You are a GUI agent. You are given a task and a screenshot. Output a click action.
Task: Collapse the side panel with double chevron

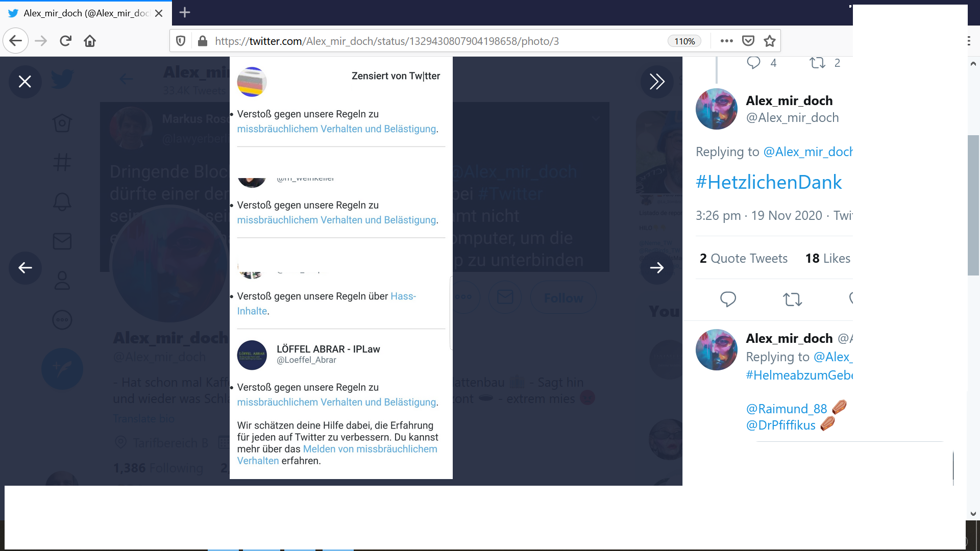click(x=657, y=82)
